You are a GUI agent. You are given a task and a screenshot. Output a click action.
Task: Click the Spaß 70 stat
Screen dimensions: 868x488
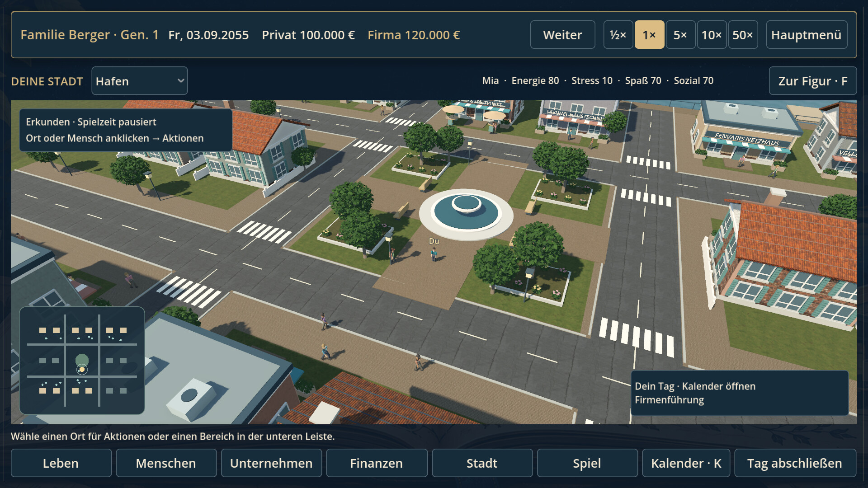click(643, 81)
